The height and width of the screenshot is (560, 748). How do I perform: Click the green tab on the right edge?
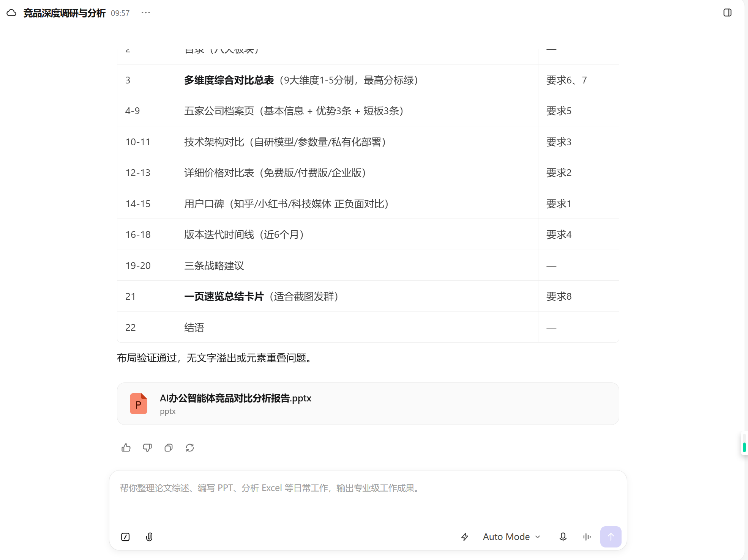click(745, 447)
